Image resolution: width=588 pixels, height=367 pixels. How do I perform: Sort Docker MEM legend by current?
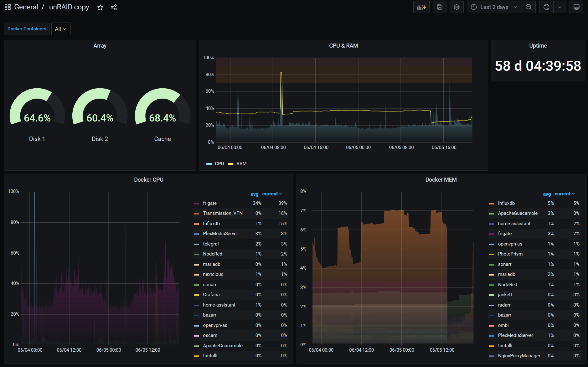(x=565, y=194)
